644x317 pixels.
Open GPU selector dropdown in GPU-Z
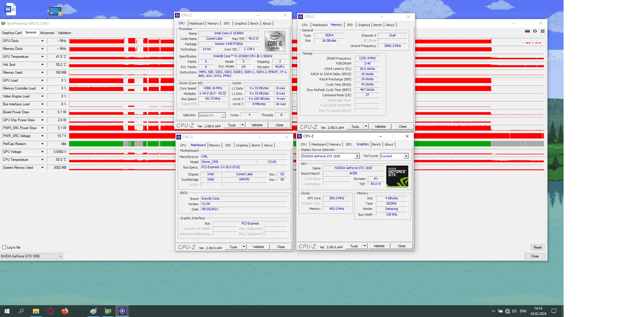point(31,256)
